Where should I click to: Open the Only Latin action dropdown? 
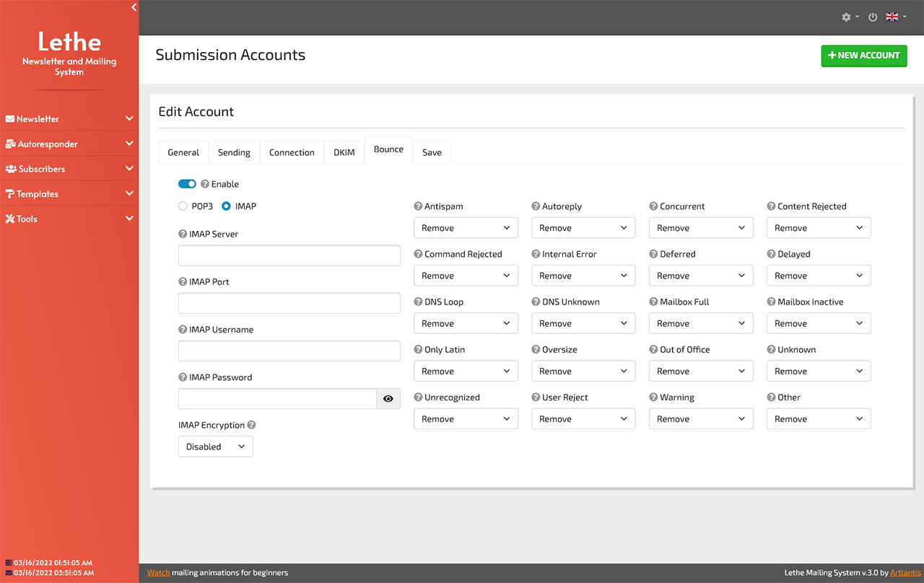point(466,371)
